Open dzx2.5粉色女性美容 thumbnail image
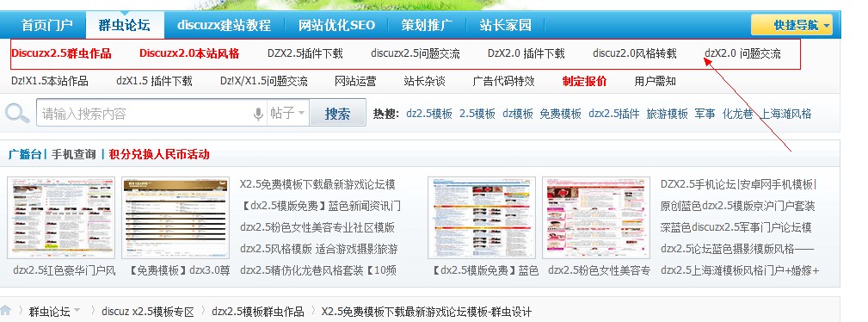This screenshot has height=322, width=868. tap(596, 217)
